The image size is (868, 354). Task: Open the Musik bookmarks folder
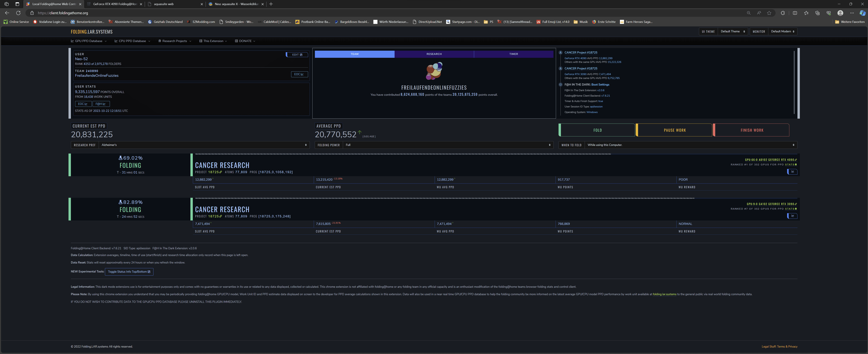click(581, 22)
